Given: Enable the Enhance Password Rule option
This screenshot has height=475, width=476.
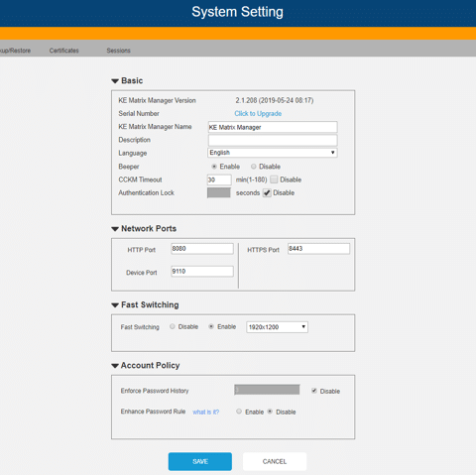Looking at the screenshot, I should [x=239, y=412].
